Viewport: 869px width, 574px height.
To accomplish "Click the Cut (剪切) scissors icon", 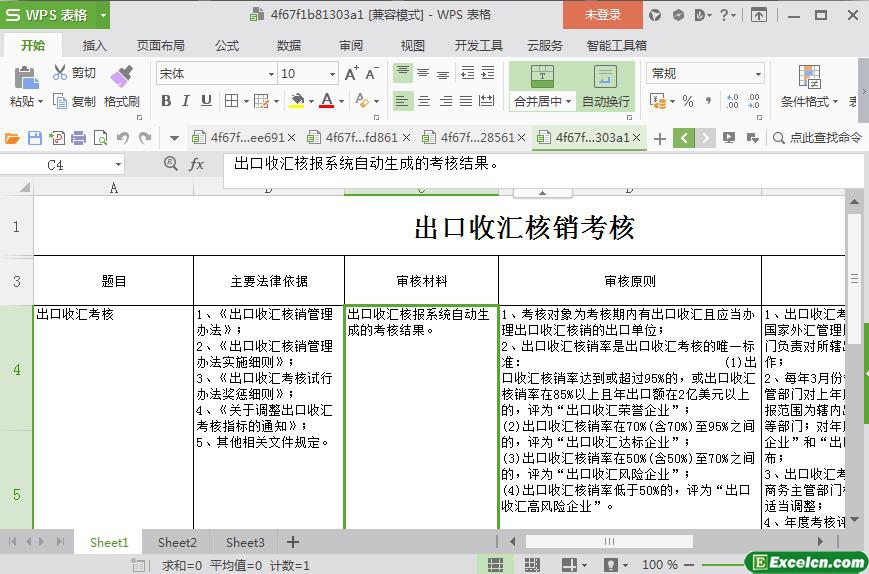I will point(60,73).
